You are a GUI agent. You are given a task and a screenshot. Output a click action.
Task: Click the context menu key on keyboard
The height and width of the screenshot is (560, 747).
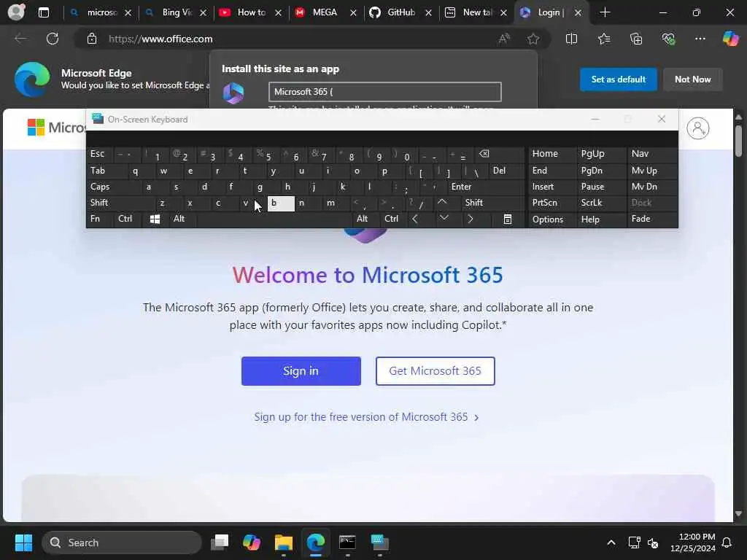(508, 219)
